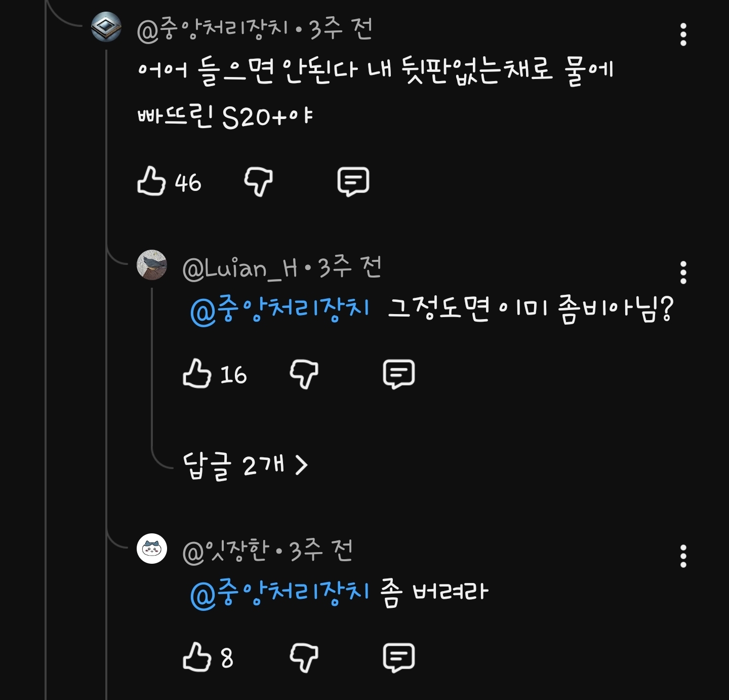Open more options for Luian_H reply
The height and width of the screenshot is (700, 729).
click(x=683, y=273)
